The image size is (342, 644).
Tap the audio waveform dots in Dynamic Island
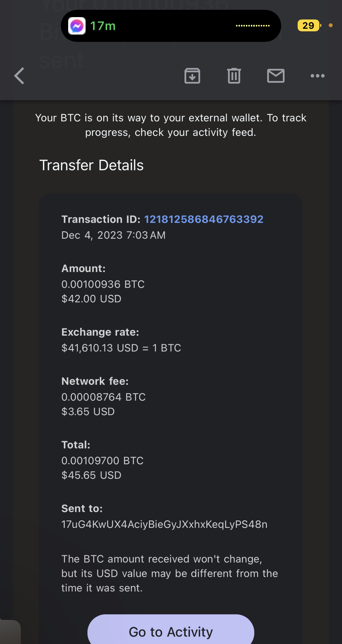[253, 26]
